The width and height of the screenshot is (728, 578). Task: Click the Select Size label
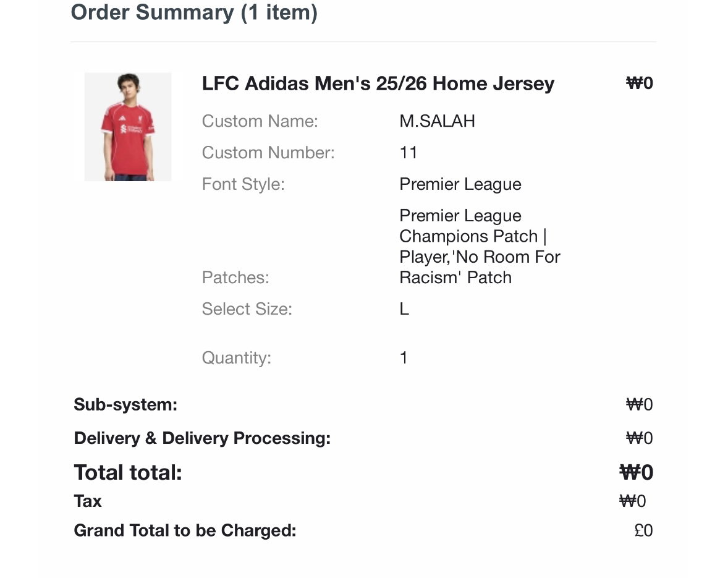click(x=247, y=309)
